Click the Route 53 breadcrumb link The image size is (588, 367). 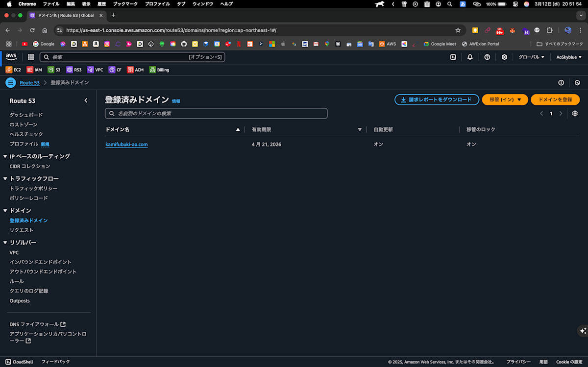(x=29, y=83)
